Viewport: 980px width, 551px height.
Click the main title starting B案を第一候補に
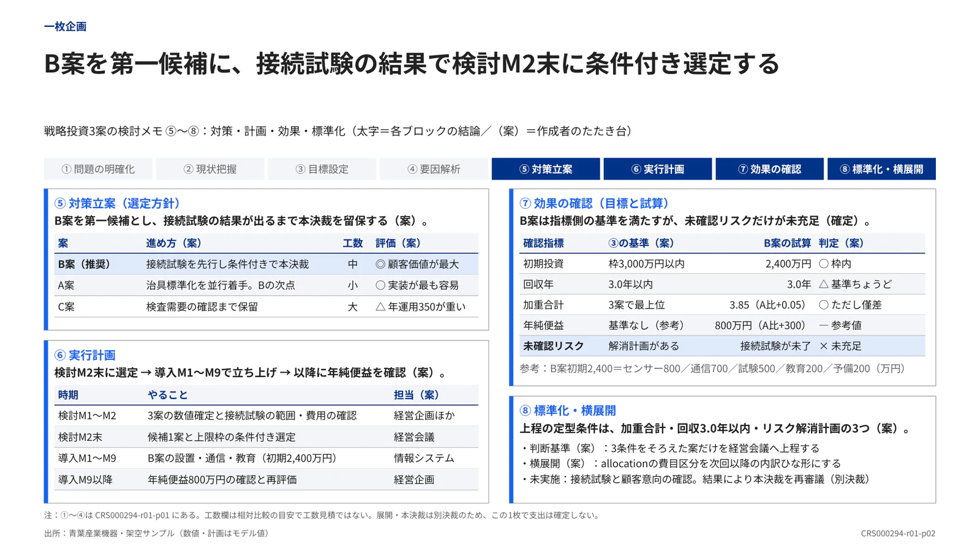(x=412, y=64)
